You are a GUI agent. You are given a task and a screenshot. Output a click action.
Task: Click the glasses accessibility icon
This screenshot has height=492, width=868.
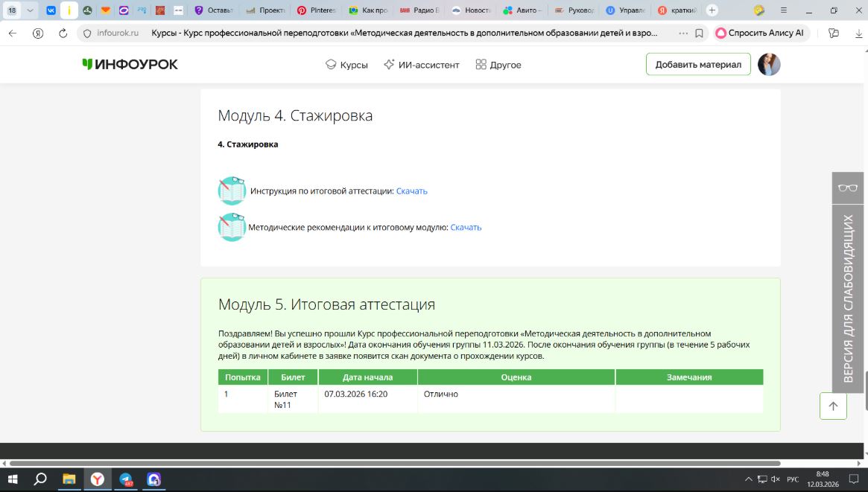pyautogui.click(x=848, y=188)
